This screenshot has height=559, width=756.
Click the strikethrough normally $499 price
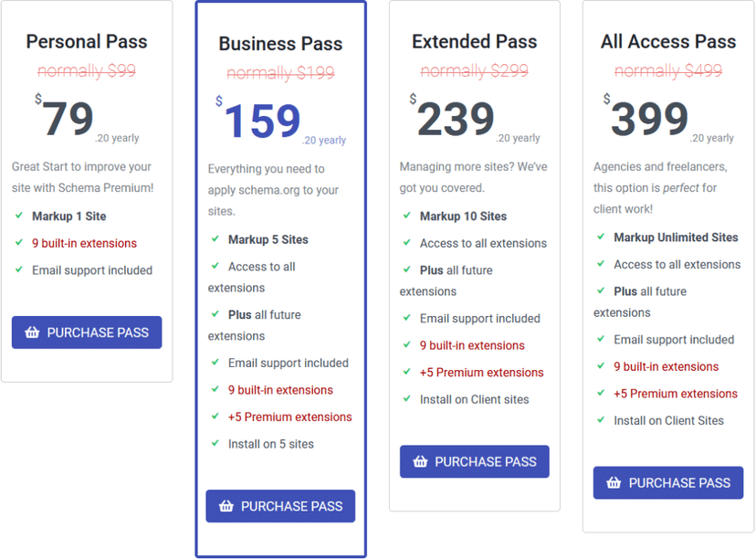(667, 70)
